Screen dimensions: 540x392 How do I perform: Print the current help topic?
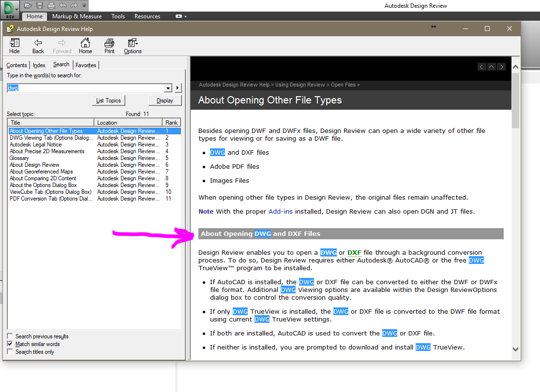tap(109, 46)
